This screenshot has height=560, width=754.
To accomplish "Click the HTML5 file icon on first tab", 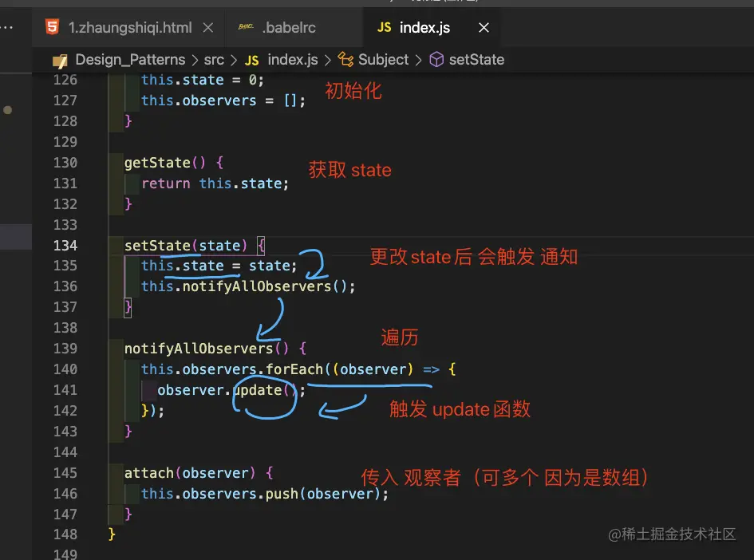I will (x=52, y=27).
